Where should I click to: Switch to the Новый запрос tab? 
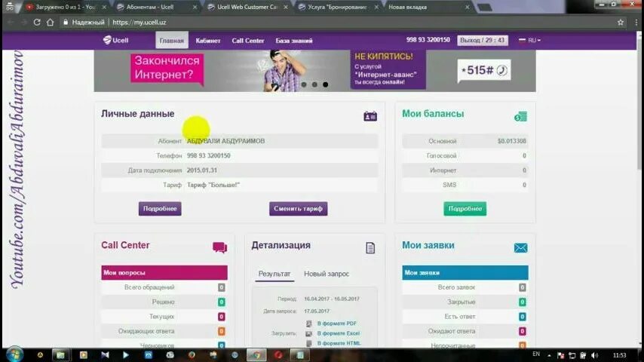click(327, 274)
